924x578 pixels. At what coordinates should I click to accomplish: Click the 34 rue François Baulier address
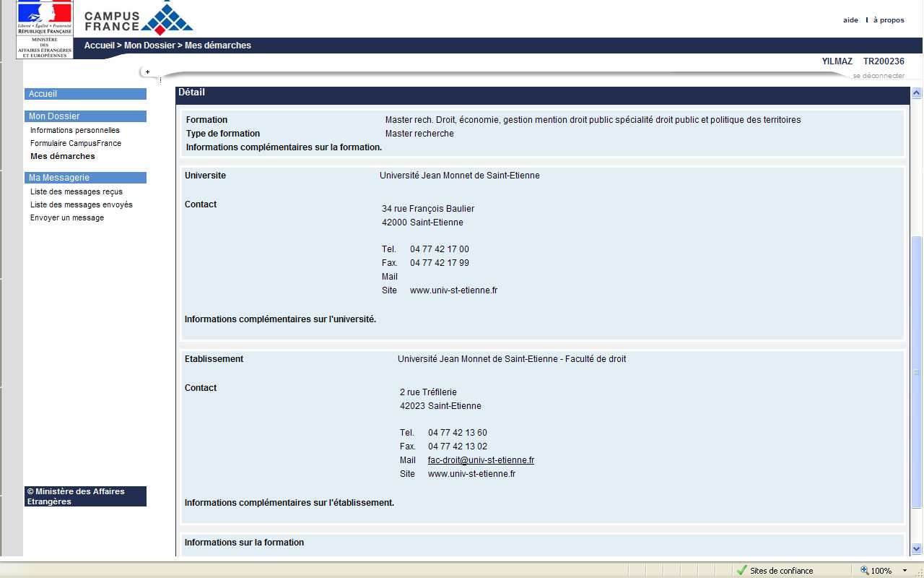(x=428, y=209)
